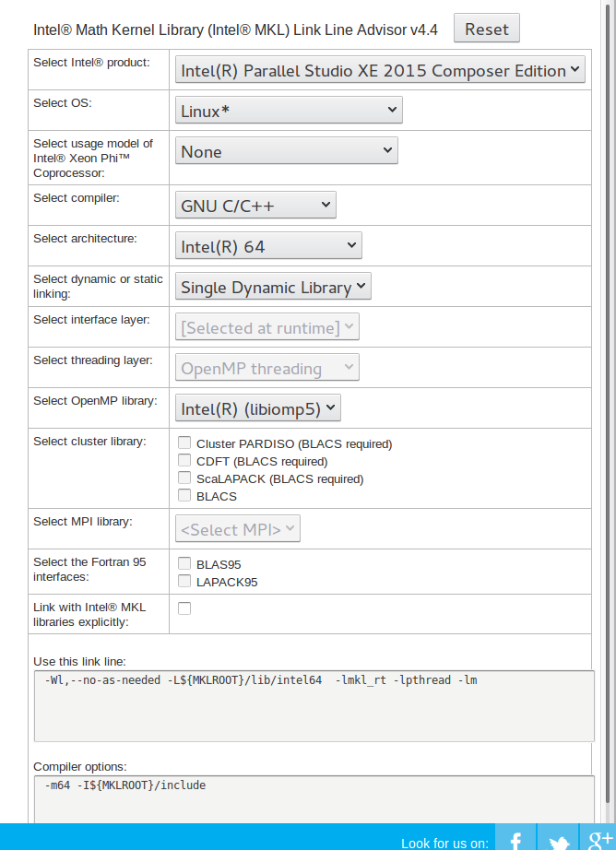This screenshot has height=850, width=616.
Task: Open the OpenMP threading layer dropdown
Action: (x=267, y=368)
